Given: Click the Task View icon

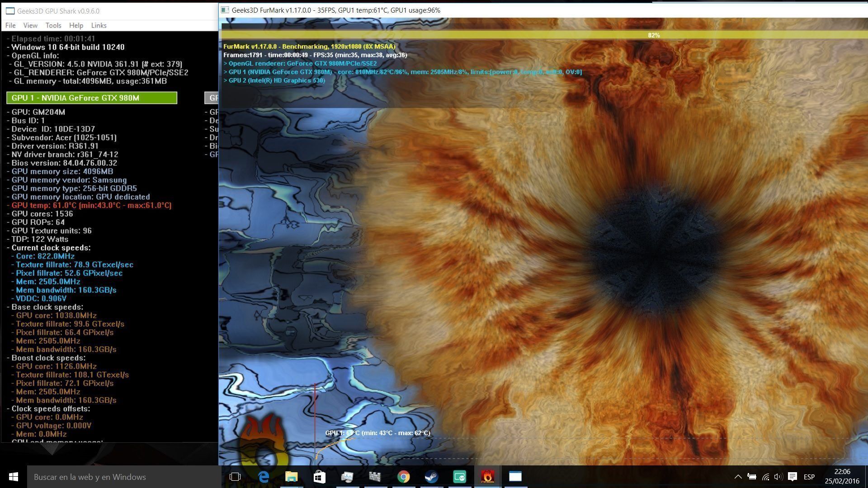Looking at the screenshot, I should click(235, 477).
